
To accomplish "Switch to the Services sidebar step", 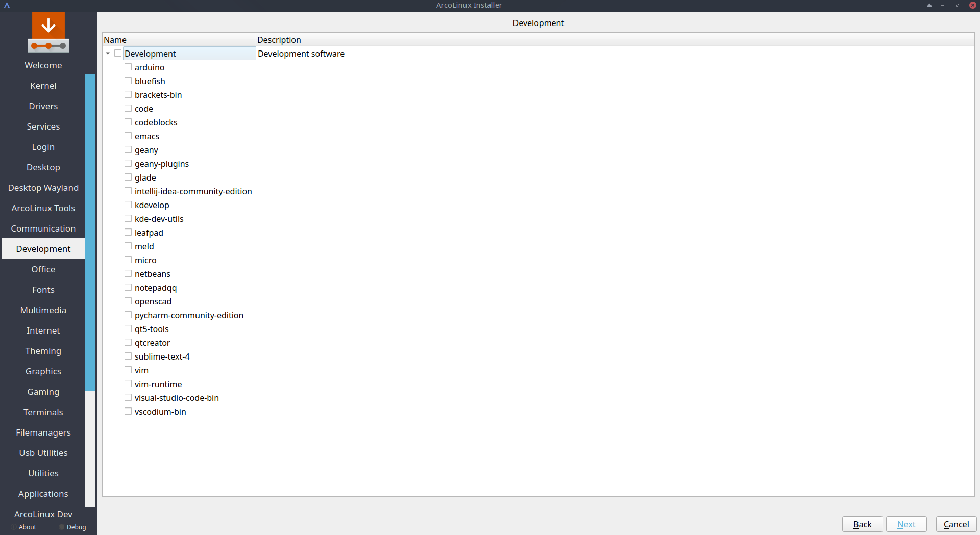I will (x=43, y=126).
